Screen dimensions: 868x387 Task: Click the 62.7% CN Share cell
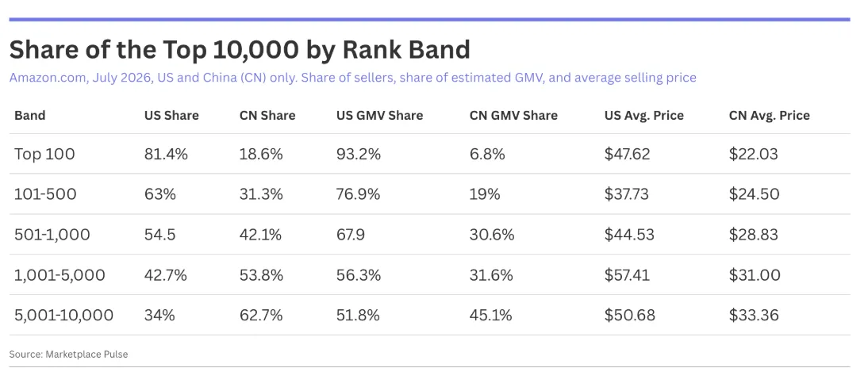tap(261, 316)
